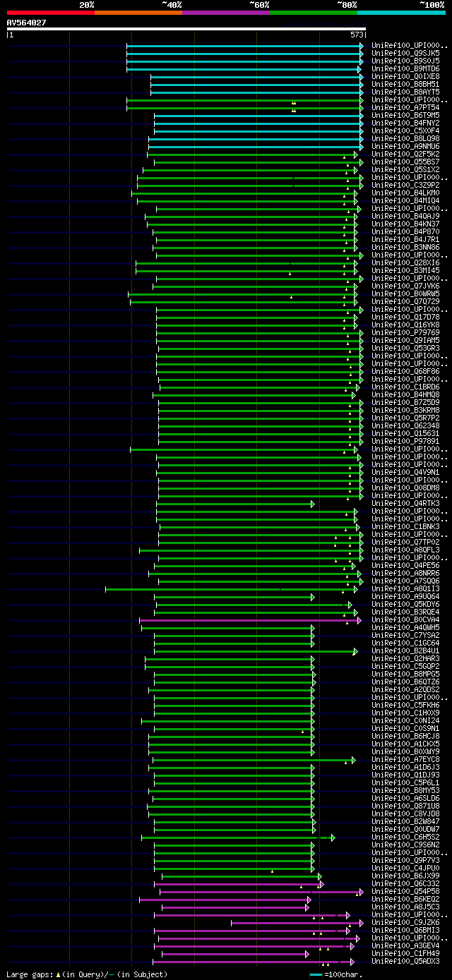Viewport: 452px width, 980px height.
Task: Select the UniRef100_Q08DM8 label
Action: (406, 488)
